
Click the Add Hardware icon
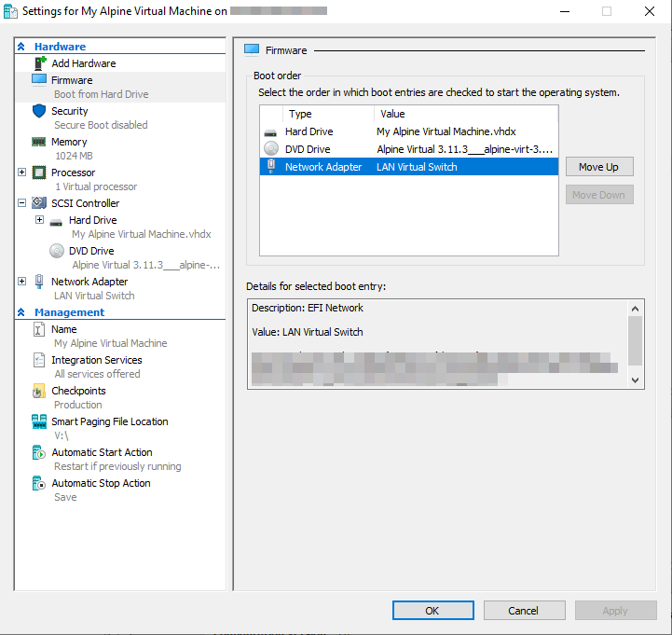coord(40,63)
